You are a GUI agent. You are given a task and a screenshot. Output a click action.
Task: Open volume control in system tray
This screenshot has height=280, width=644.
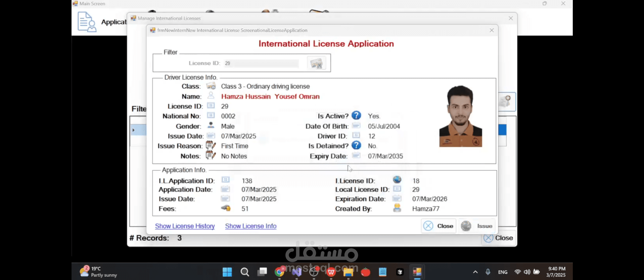pyautogui.click(x=527, y=272)
